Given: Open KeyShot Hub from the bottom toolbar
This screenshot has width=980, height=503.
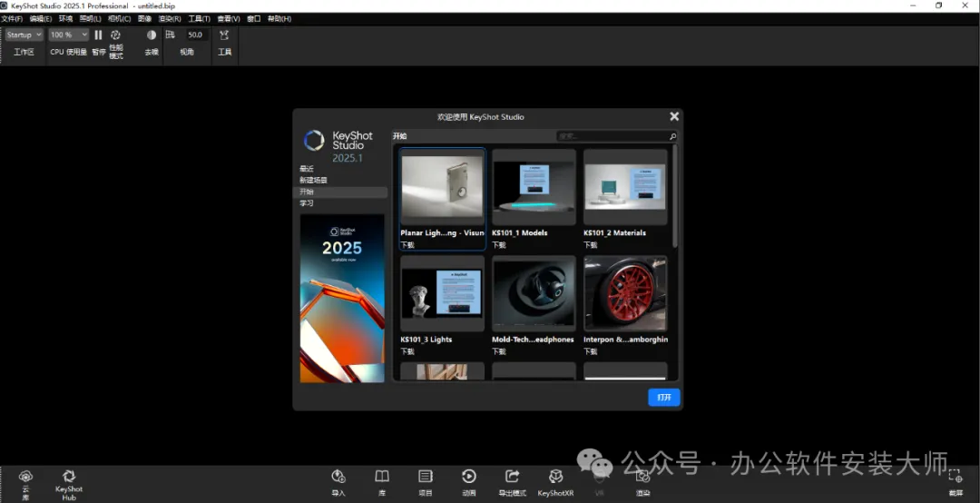Looking at the screenshot, I should [69, 477].
